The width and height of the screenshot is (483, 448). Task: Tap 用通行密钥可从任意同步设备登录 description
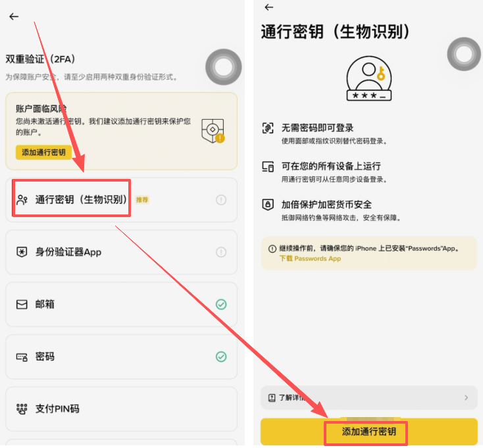pyautogui.click(x=334, y=180)
